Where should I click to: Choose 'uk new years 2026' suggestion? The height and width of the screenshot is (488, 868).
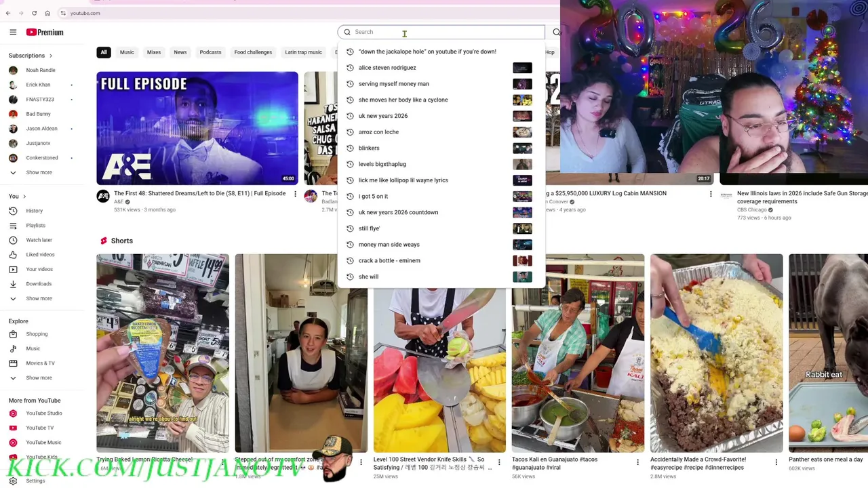pyautogui.click(x=441, y=116)
